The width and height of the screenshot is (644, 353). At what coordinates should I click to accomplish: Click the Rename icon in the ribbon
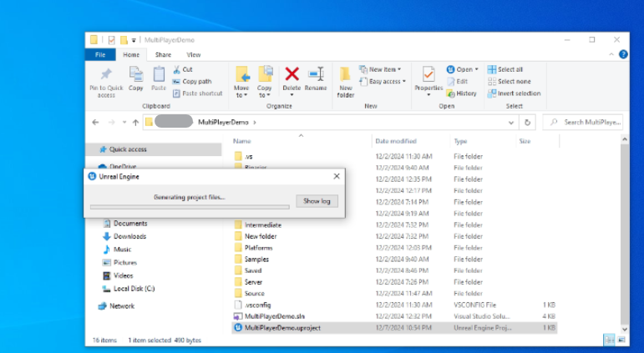pyautogui.click(x=316, y=77)
